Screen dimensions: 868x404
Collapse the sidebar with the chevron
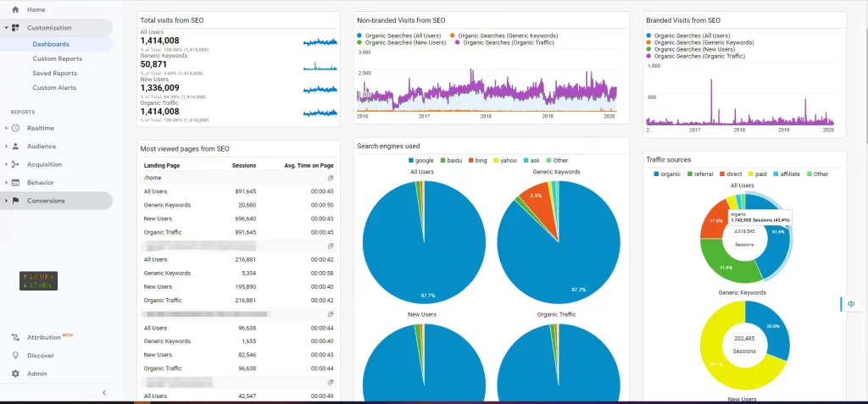click(x=104, y=392)
